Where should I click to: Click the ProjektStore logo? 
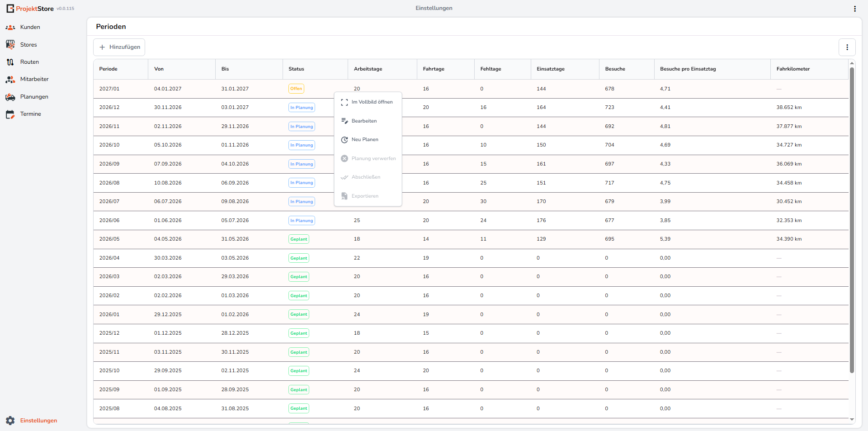30,9
